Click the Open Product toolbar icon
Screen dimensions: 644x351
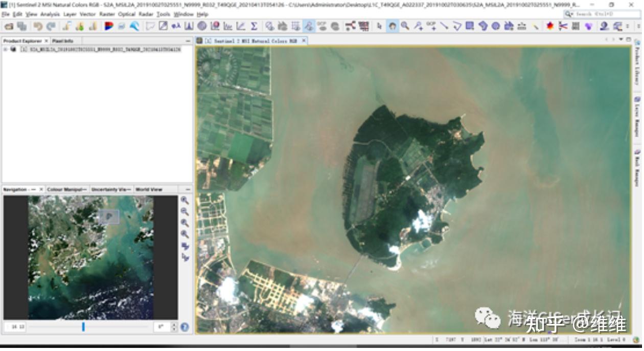click(x=9, y=26)
